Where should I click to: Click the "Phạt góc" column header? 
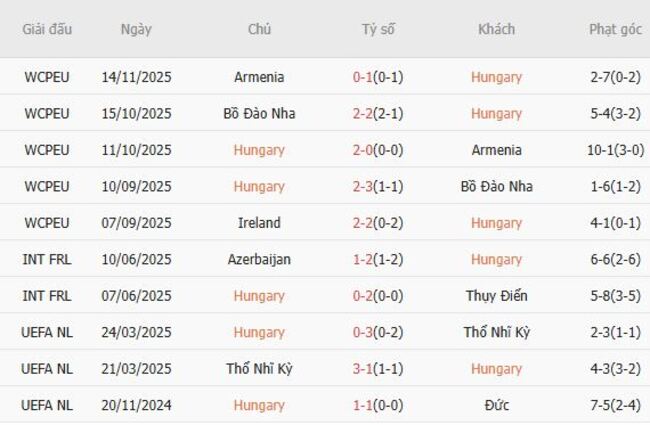pos(615,29)
